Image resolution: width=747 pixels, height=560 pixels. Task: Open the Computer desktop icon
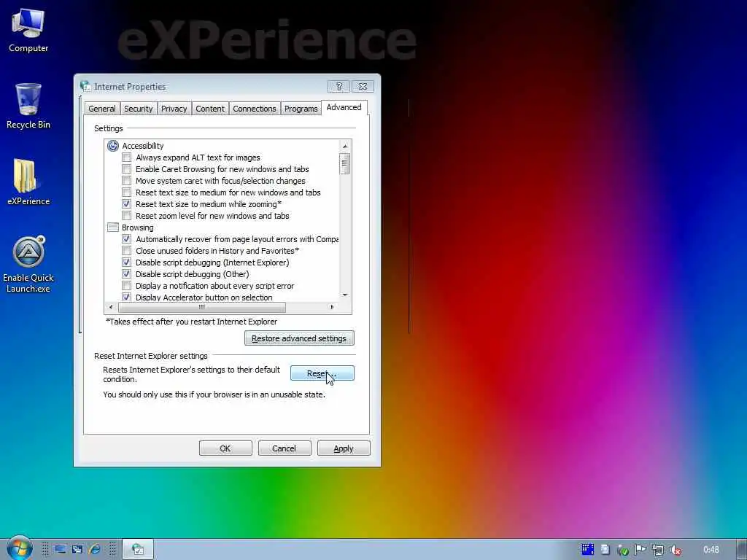point(28,31)
